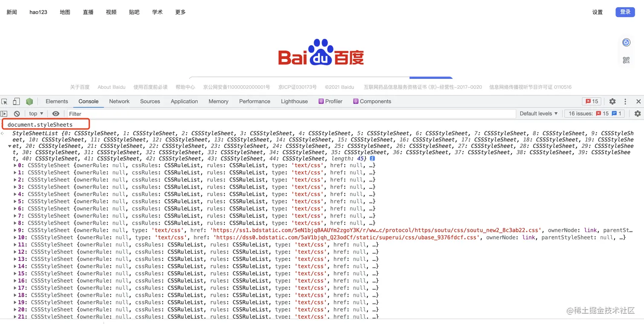
Task: Open the 直播 live link
Action: [x=88, y=12]
